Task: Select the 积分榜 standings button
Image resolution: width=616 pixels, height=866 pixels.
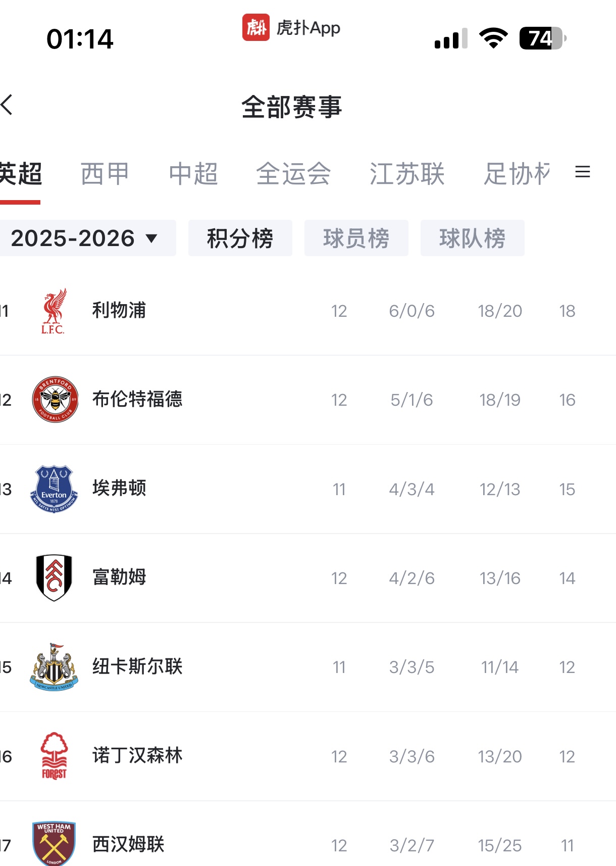Action: [x=240, y=238]
